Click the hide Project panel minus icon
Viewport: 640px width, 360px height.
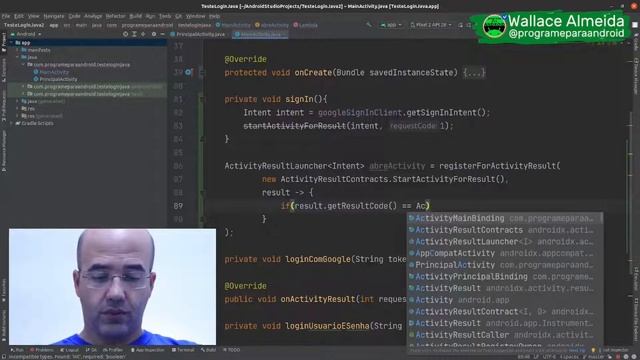[162, 34]
